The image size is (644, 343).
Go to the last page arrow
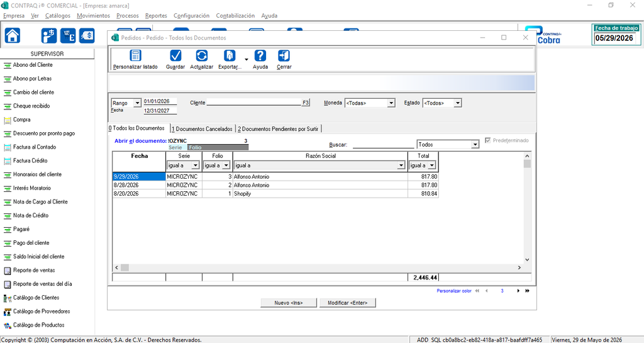[528, 291]
